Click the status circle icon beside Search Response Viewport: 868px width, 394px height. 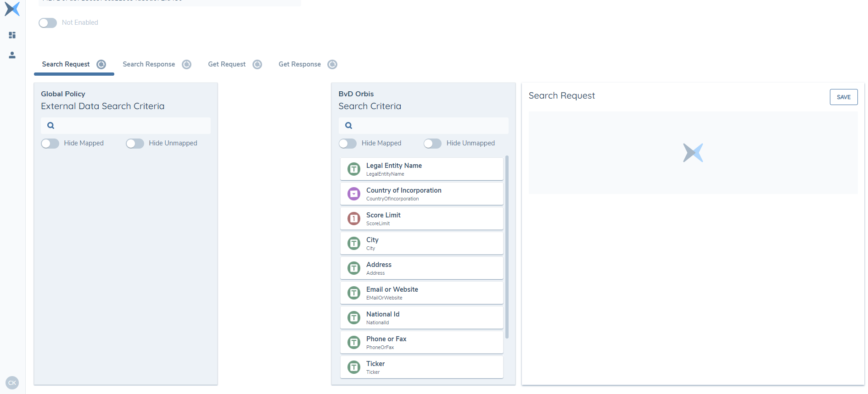[186, 64]
